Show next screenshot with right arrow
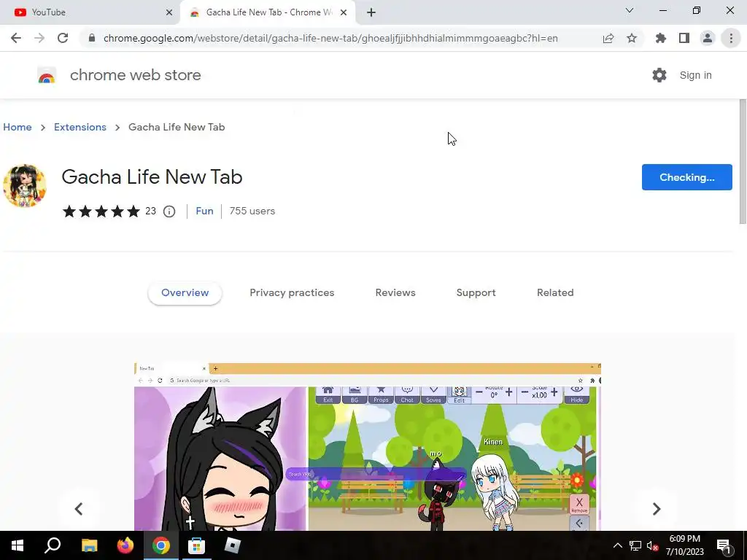 (656, 508)
